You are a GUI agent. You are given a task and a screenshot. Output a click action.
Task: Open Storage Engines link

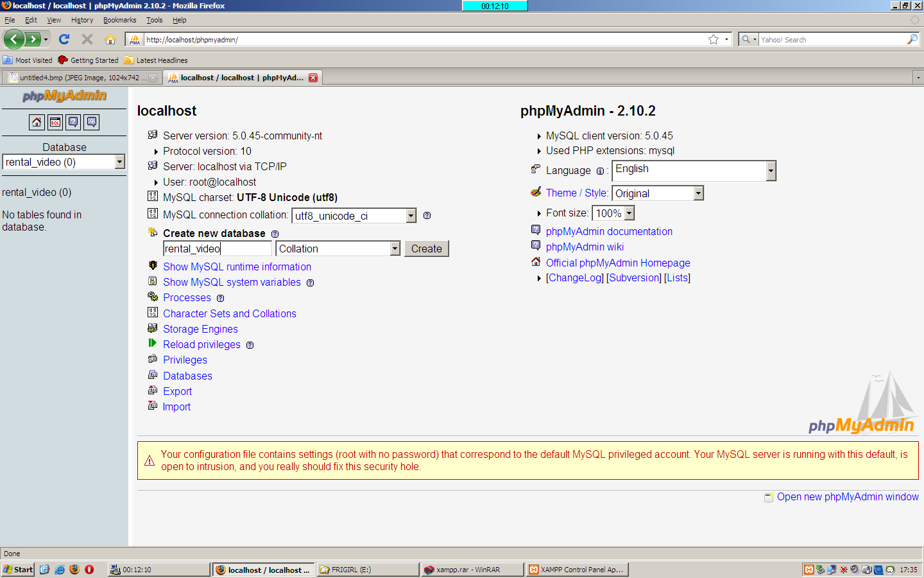coord(200,329)
